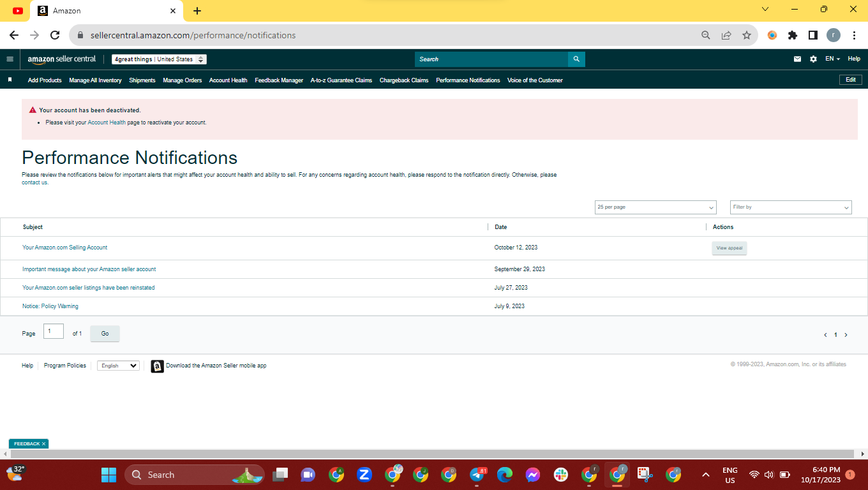
Task: Click the Amazon Seller mobile app icon
Action: 158,366
